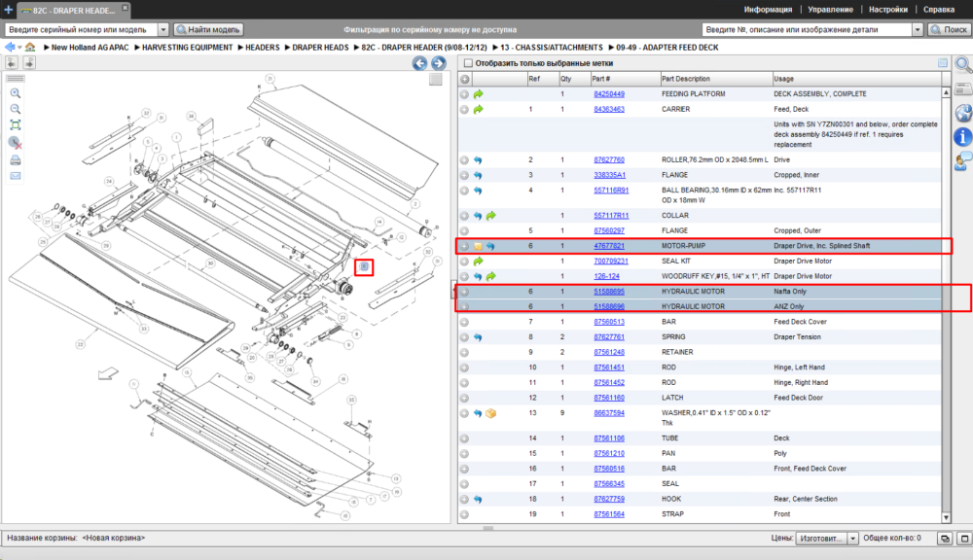This screenshot has width=973, height=560.
Task: Add RETAINER row using its round button
Action: [x=465, y=352]
